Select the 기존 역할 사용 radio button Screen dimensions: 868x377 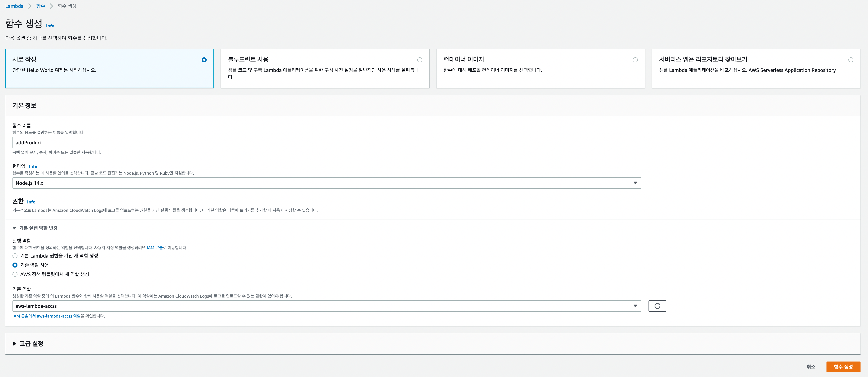point(15,265)
